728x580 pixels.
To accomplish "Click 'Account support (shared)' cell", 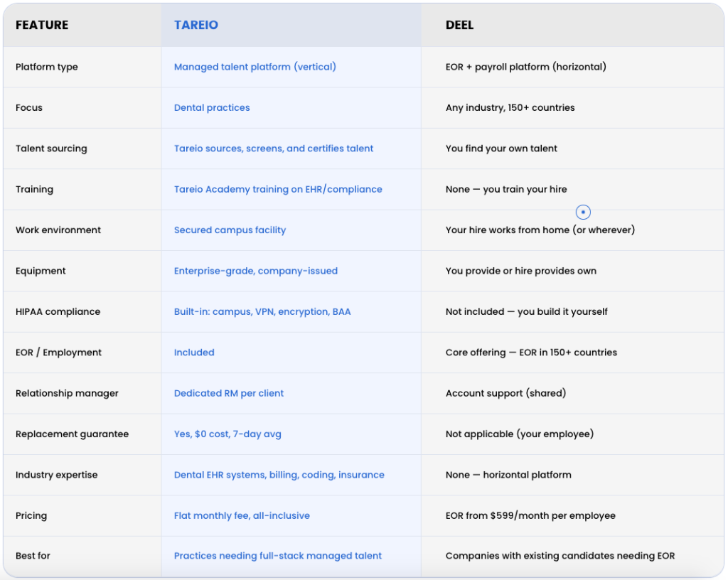I will click(x=505, y=394).
